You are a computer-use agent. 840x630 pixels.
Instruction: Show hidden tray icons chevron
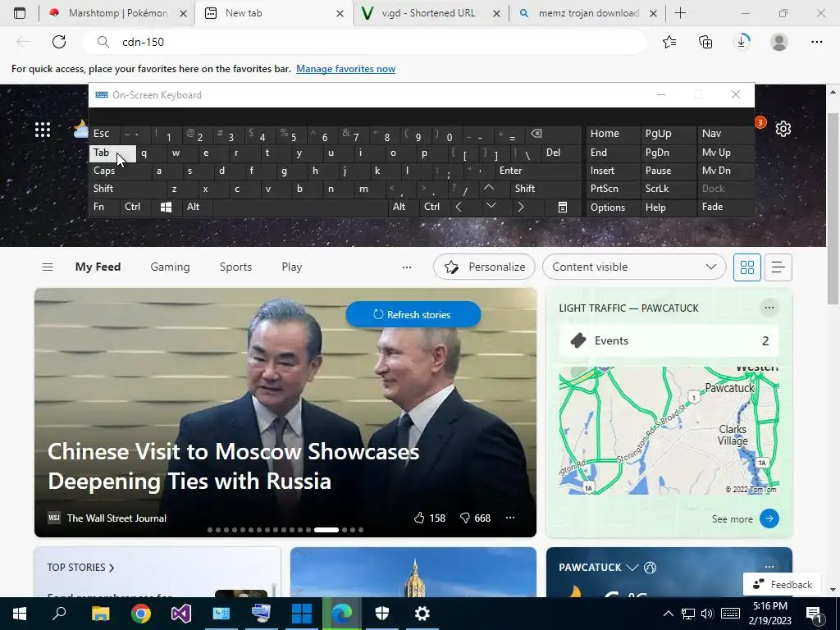(x=668, y=614)
